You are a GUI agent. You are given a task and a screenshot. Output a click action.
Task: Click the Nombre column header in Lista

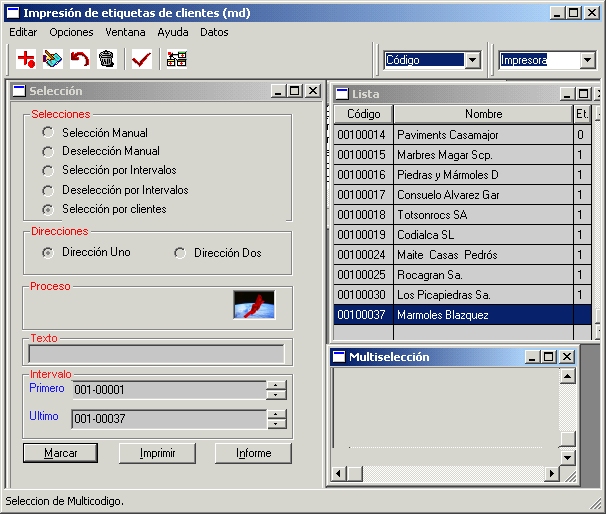click(483, 114)
